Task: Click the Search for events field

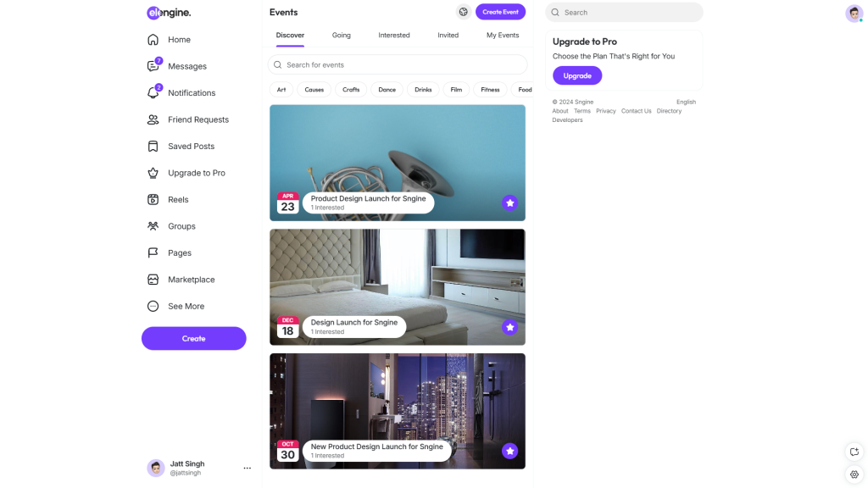Action: tap(398, 65)
